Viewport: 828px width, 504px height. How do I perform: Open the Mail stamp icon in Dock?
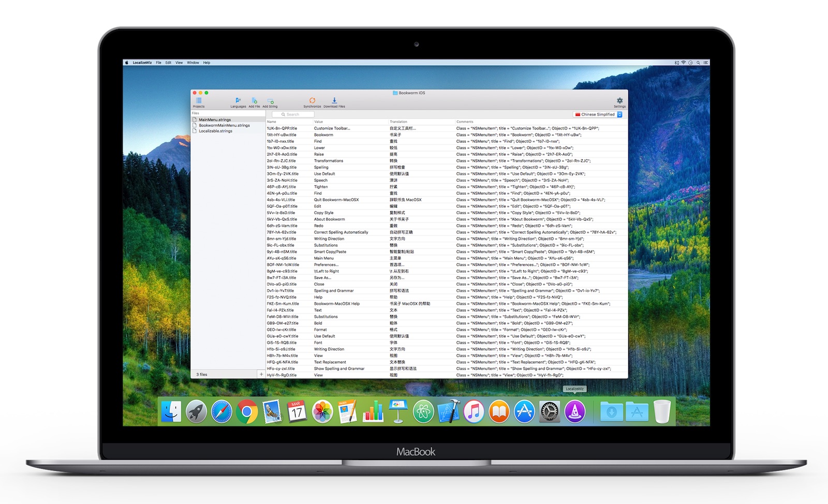pos(272,412)
